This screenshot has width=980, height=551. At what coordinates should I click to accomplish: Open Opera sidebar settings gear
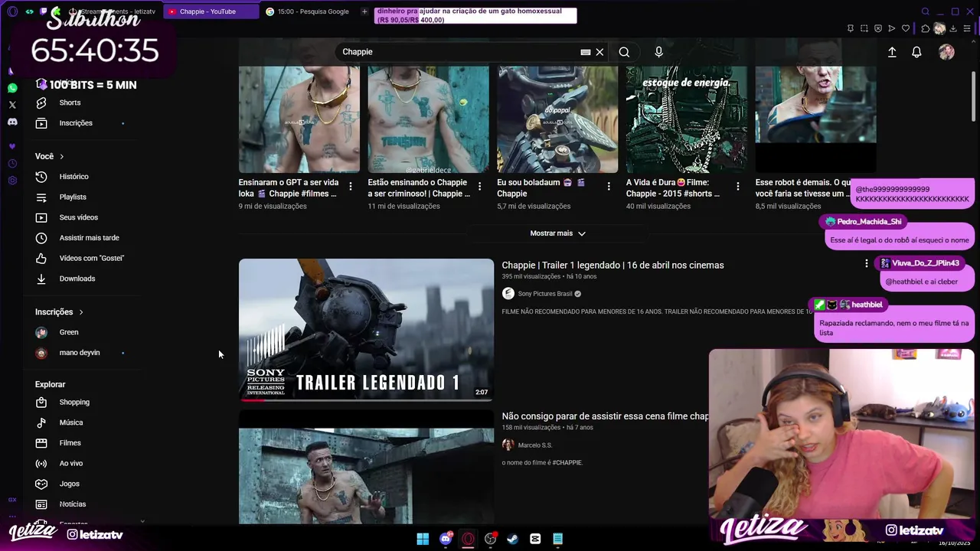pos(12,181)
